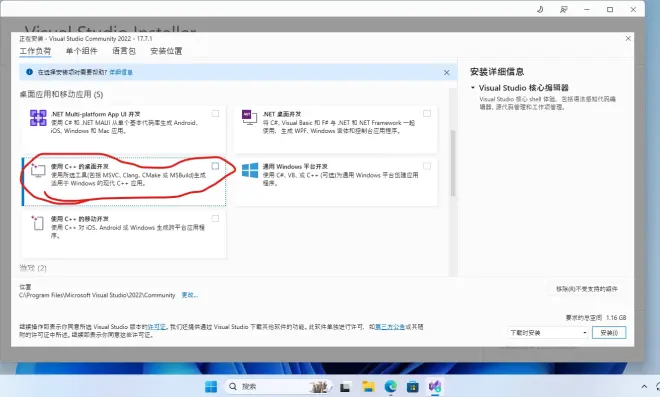Click the 1.16 GB required space value
Screen dimensions: 660x397
(x=616, y=317)
